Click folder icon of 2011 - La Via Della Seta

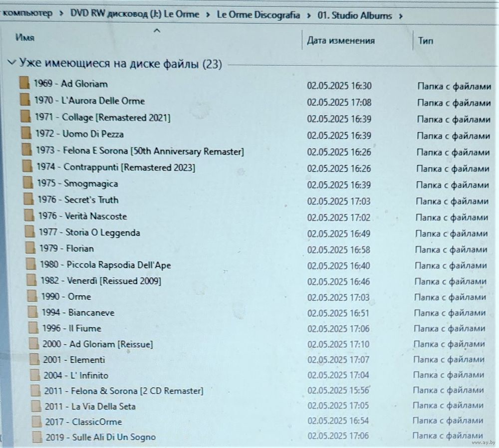[36, 406]
